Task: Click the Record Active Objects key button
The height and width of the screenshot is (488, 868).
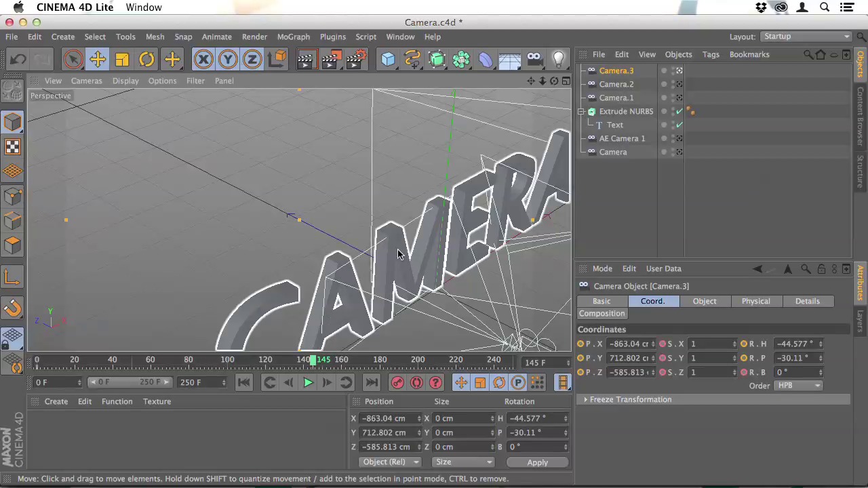Action: click(x=397, y=383)
